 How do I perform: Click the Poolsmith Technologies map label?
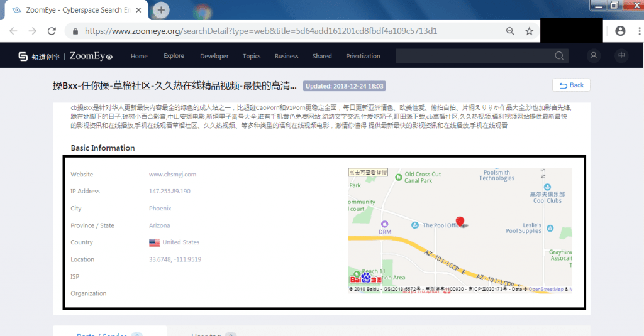coord(497,175)
